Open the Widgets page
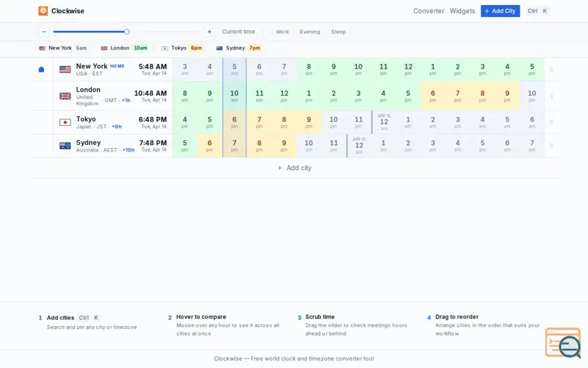The width and height of the screenshot is (588, 368). pos(462,11)
